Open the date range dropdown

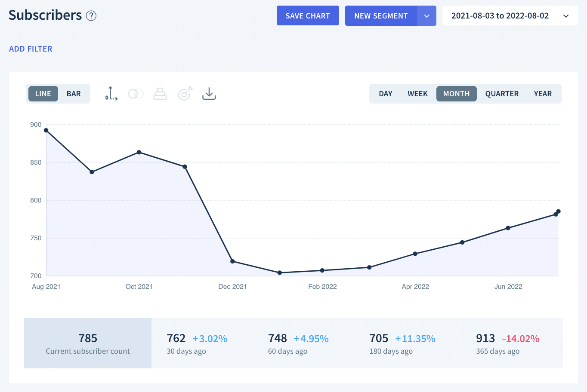pos(510,16)
